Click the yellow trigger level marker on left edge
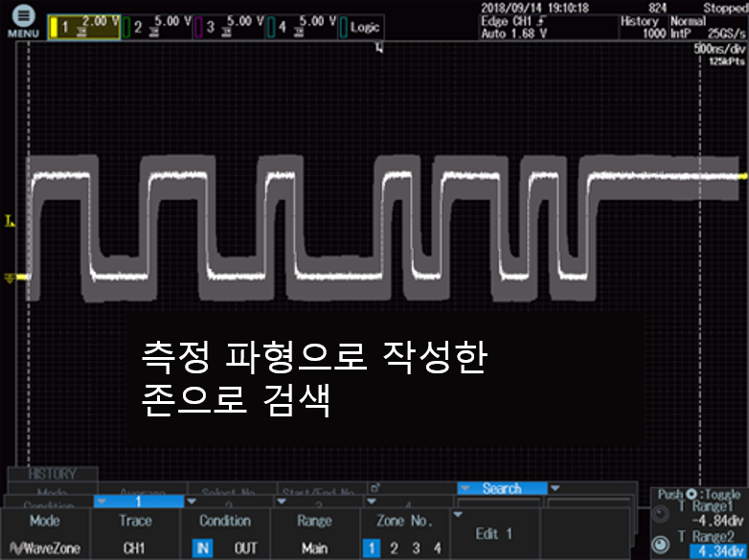749x560 pixels. point(10,220)
